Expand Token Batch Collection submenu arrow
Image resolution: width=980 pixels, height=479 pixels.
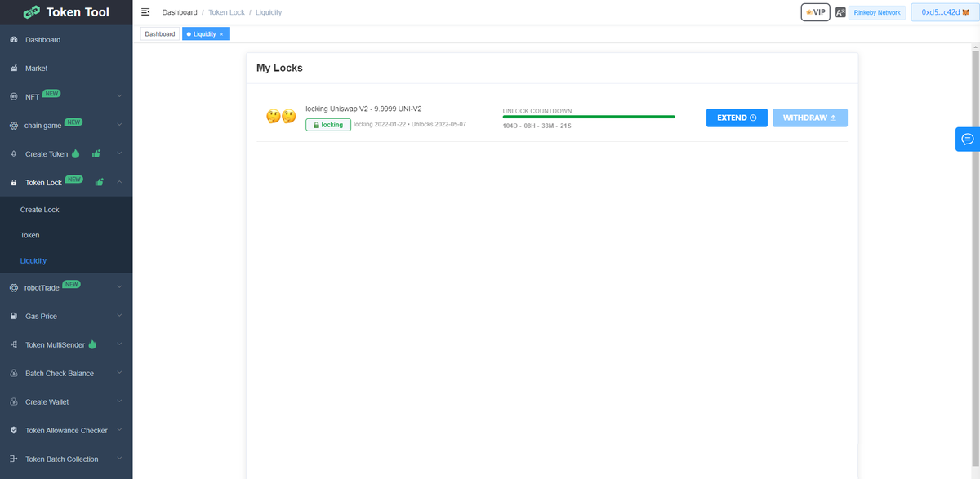(119, 459)
